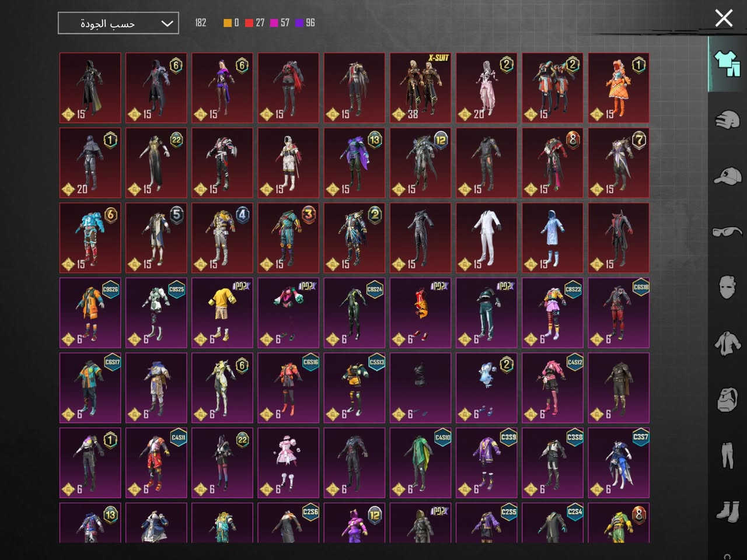Open the face mask category

(x=727, y=287)
